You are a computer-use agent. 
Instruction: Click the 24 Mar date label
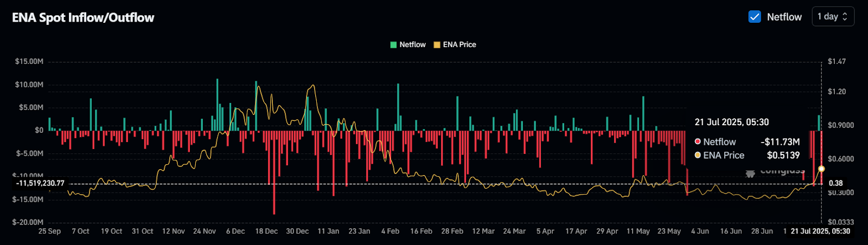pyautogui.click(x=514, y=231)
